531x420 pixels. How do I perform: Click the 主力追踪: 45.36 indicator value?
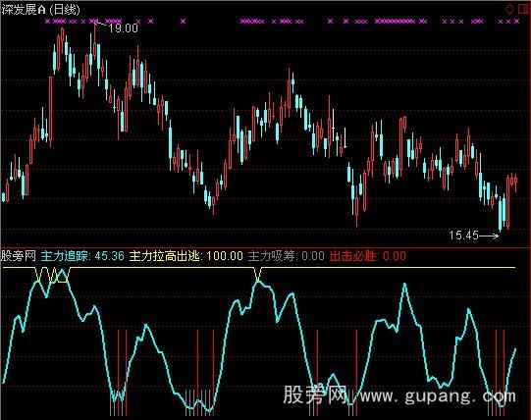click(82, 256)
